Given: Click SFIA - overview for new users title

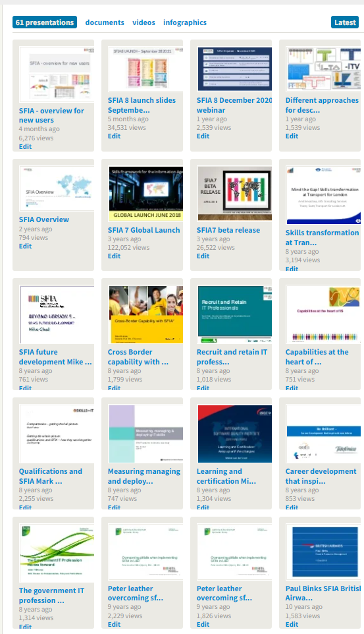Looking at the screenshot, I should pos(51,115).
